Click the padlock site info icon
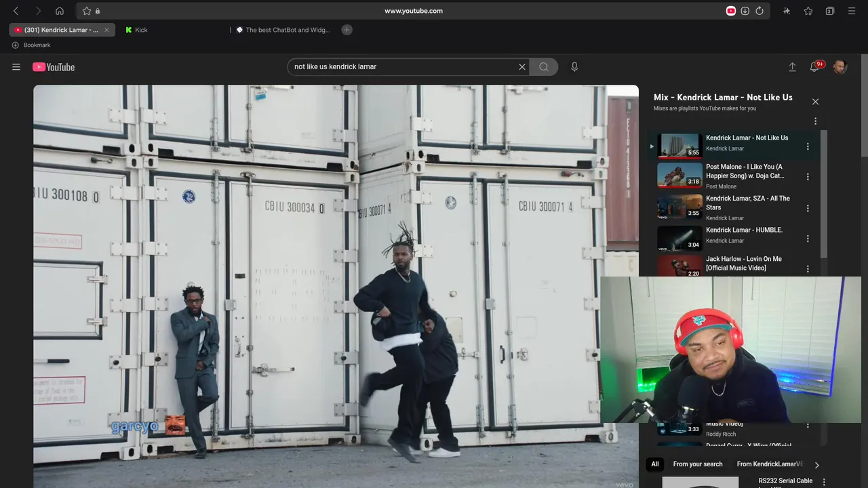 click(x=98, y=11)
